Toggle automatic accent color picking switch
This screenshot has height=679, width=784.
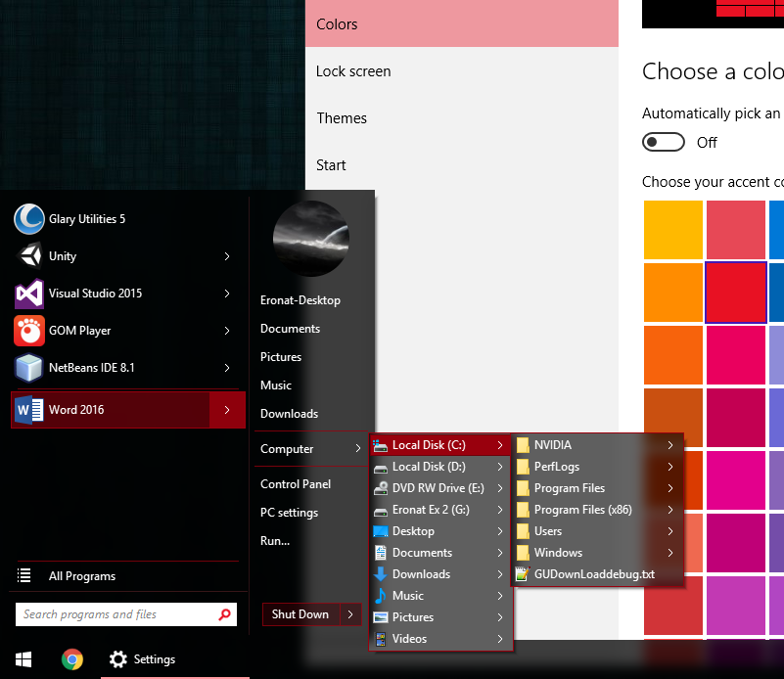(x=663, y=143)
